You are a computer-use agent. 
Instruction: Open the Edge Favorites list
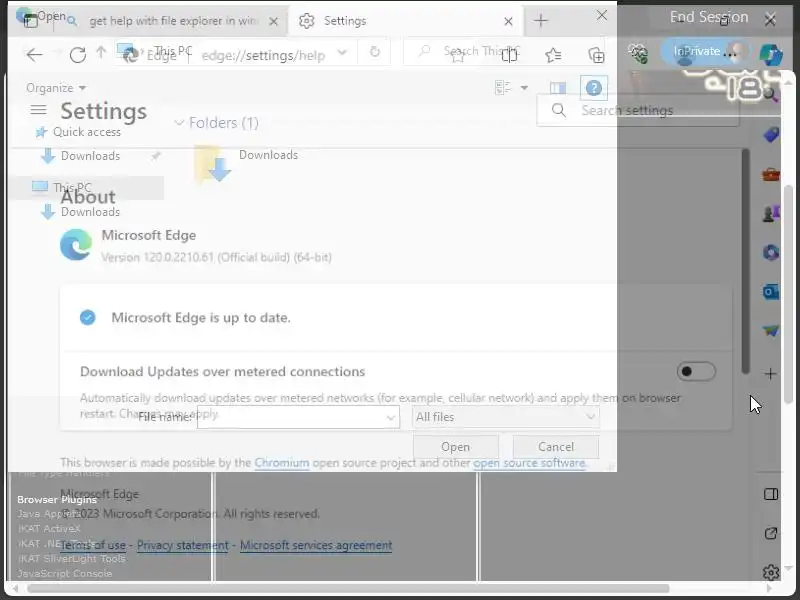(553, 55)
